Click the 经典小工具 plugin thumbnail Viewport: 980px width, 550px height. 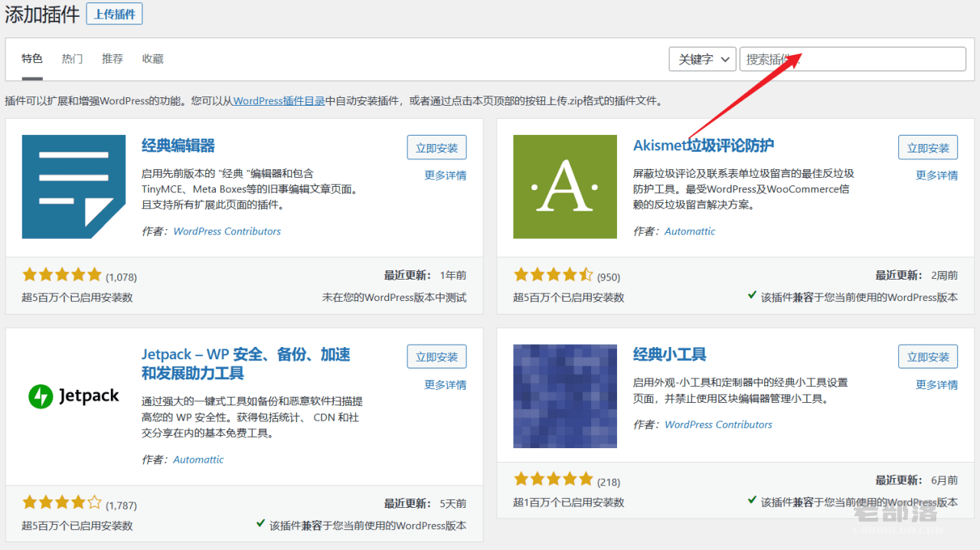coord(565,396)
